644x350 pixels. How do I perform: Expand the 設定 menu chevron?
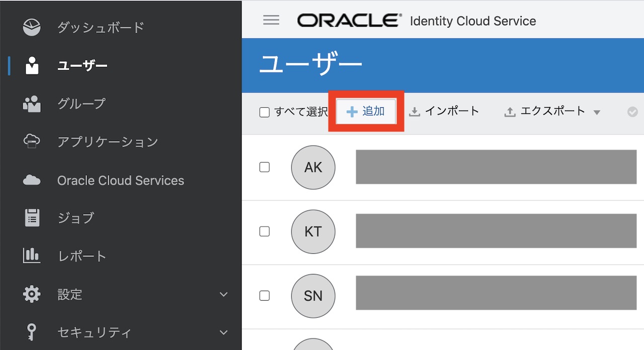point(224,294)
